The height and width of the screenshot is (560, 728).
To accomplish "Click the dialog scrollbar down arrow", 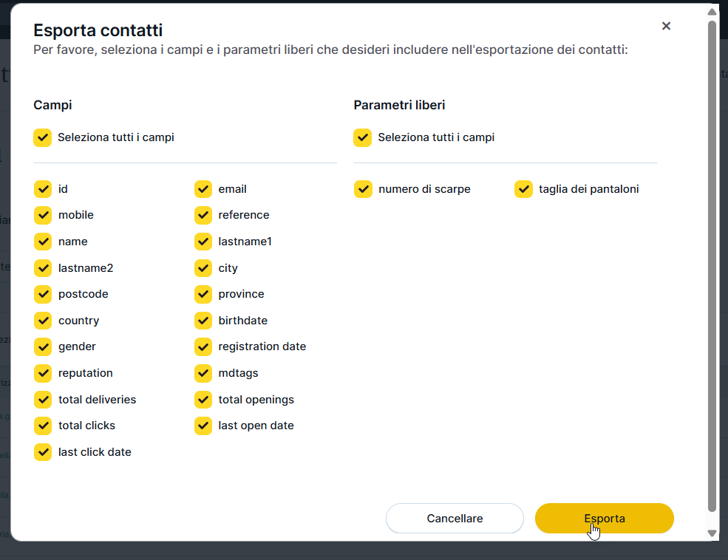I will click(712, 533).
